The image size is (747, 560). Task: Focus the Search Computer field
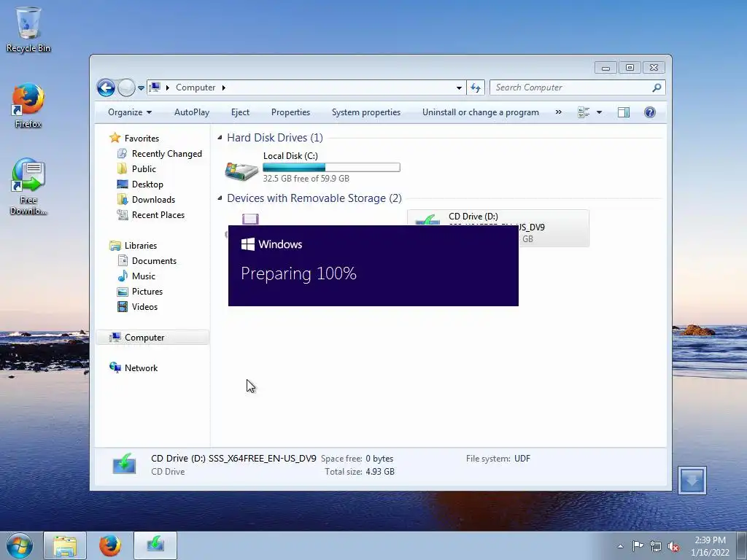[x=577, y=87]
